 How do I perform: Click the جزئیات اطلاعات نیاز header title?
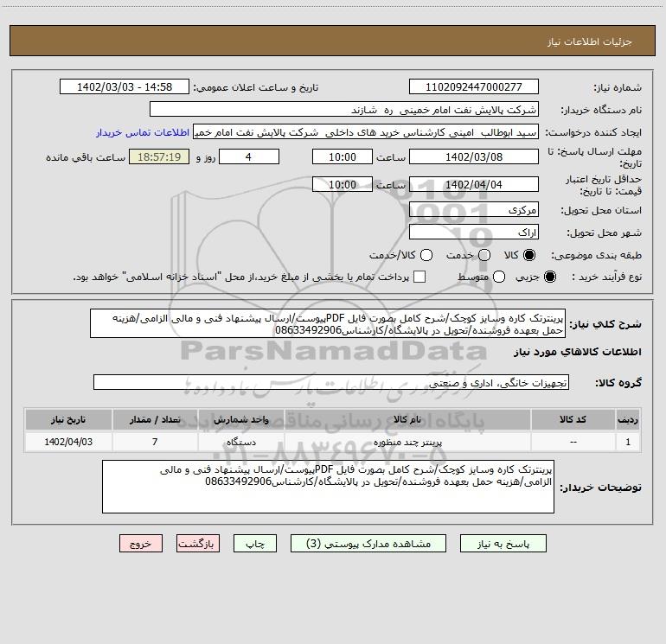(590, 41)
